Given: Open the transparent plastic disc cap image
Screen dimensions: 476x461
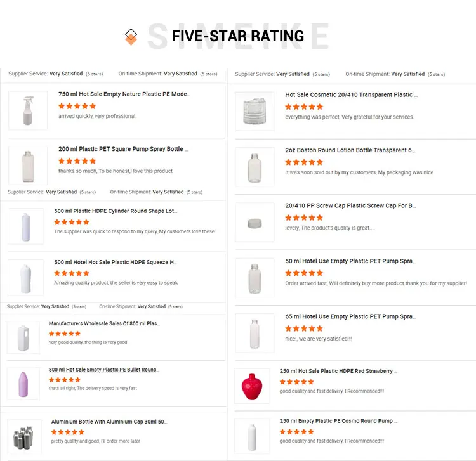Looking at the screenshot, I should pos(255,111).
